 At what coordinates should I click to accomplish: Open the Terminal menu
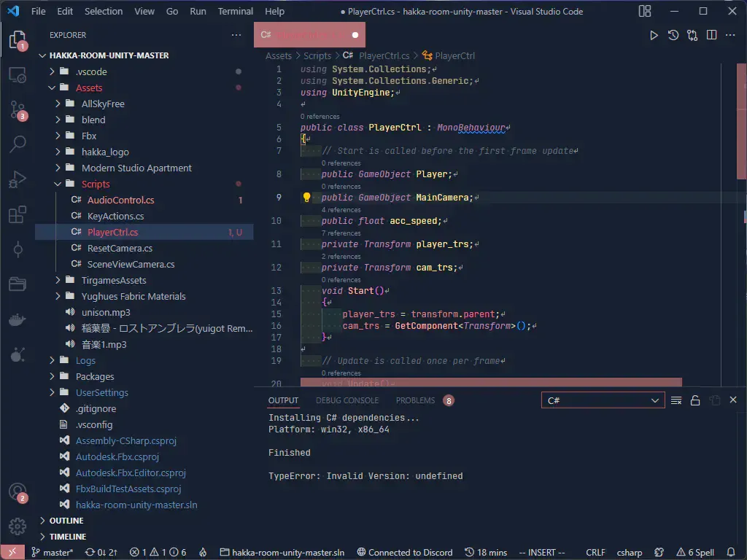[x=236, y=12]
